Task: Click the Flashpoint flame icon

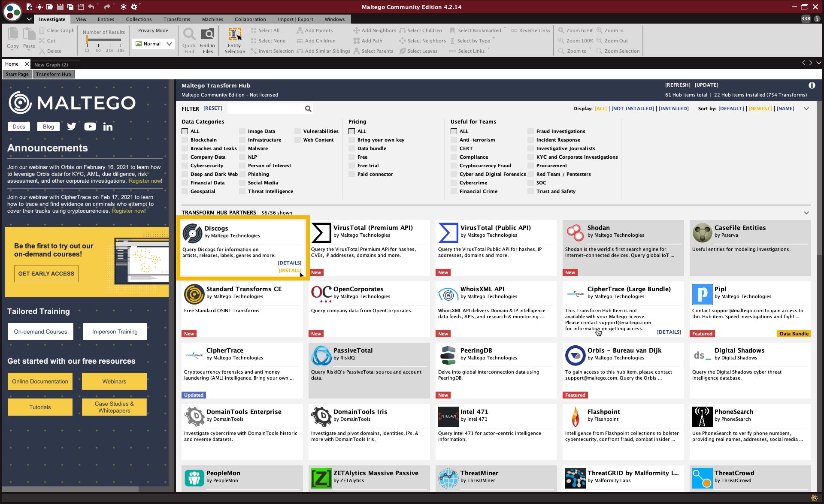Action: coord(575,417)
